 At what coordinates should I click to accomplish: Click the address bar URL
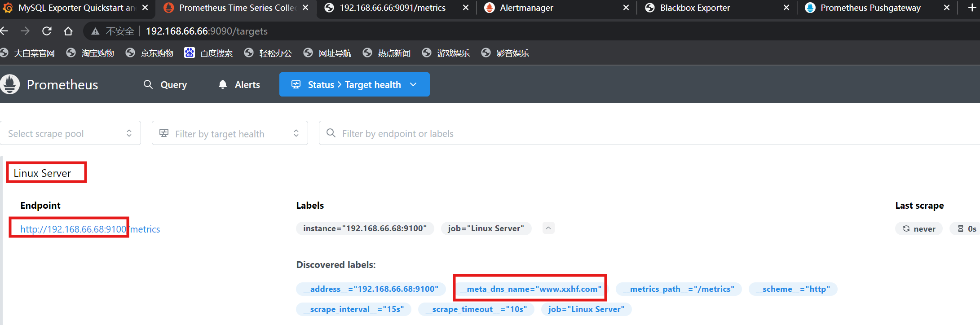[x=207, y=31]
